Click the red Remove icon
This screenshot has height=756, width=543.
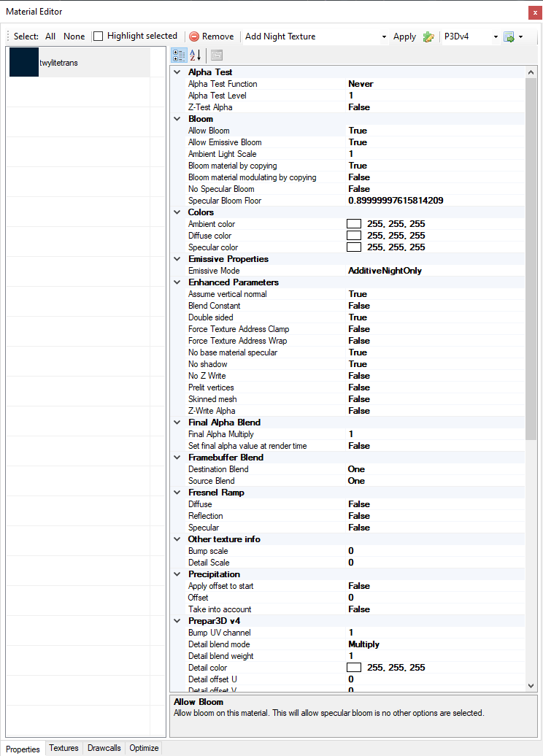[194, 36]
